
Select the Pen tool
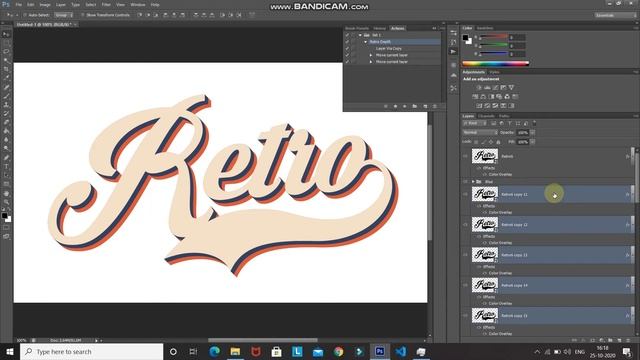pos(6,158)
